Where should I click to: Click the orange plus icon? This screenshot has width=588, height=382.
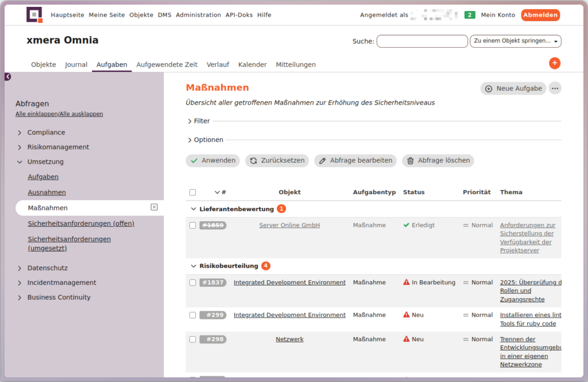click(554, 64)
